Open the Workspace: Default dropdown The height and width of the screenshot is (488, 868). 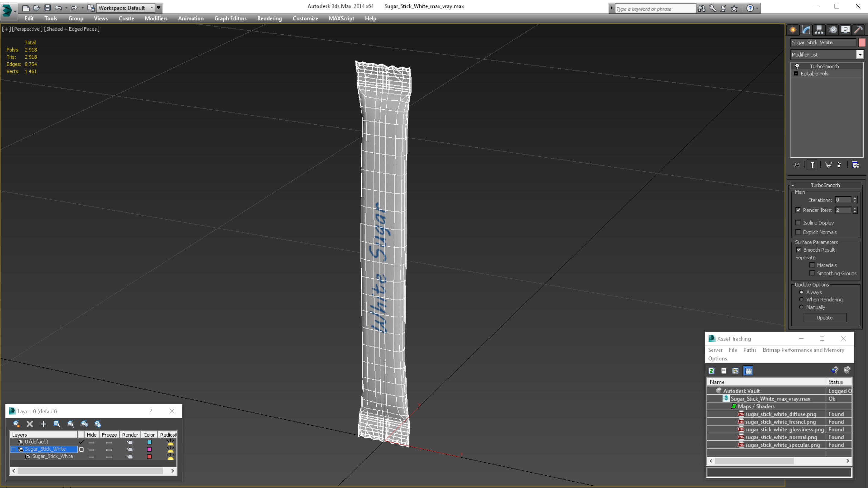pos(125,8)
